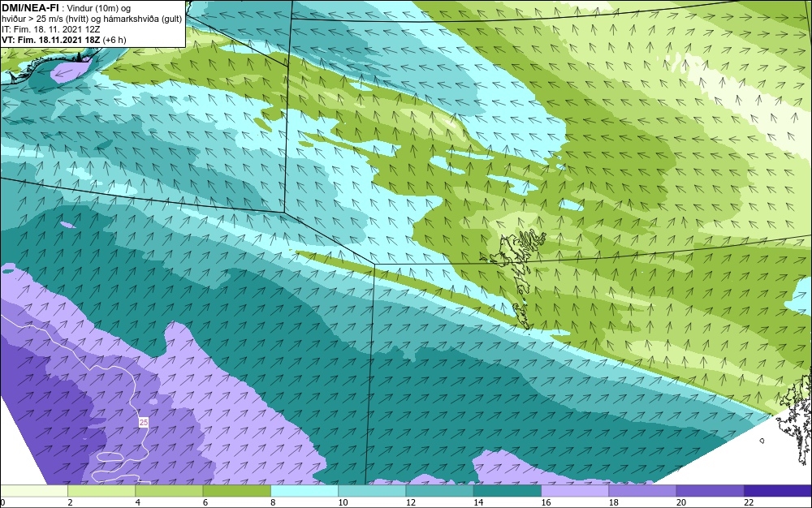
Task: Click the 0–2 m/s pale legend swatch
Action: [33, 491]
